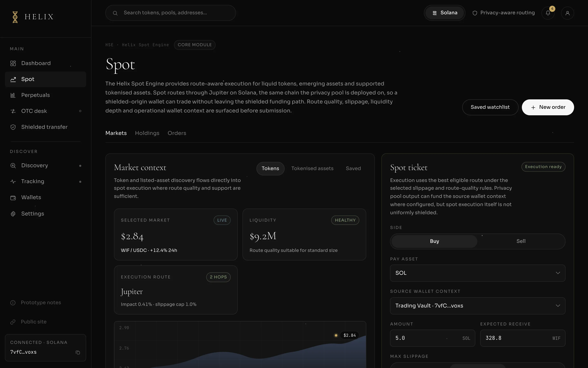Select the Sell side option
The height and width of the screenshot is (368, 588).
(x=521, y=241)
